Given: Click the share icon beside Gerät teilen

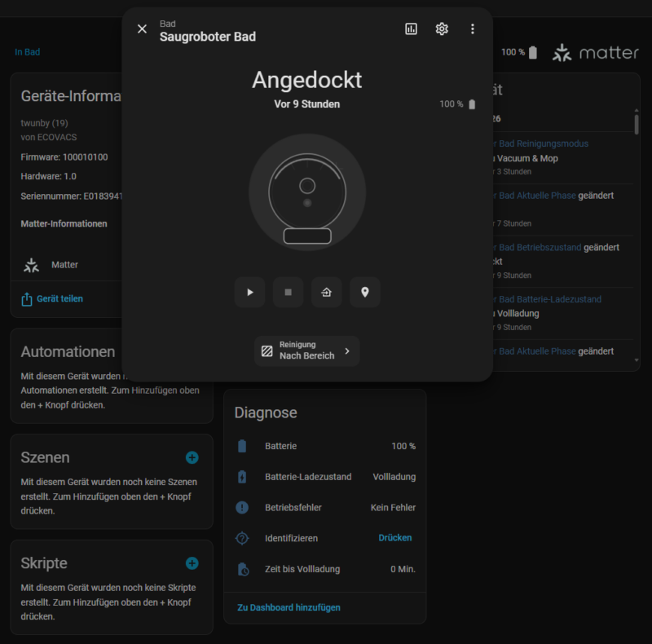Looking at the screenshot, I should tap(27, 298).
